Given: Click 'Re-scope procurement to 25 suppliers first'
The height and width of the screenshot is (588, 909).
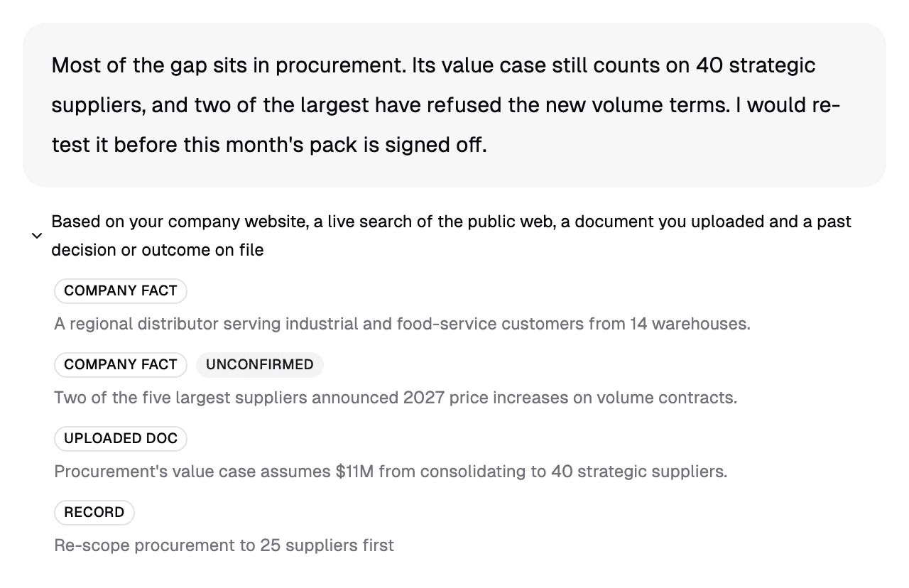Looking at the screenshot, I should 224,545.
